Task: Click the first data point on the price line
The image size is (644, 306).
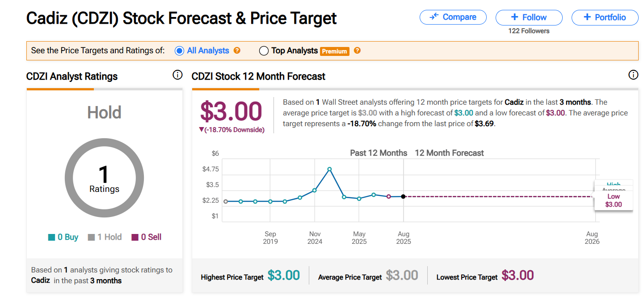Action: click(226, 201)
